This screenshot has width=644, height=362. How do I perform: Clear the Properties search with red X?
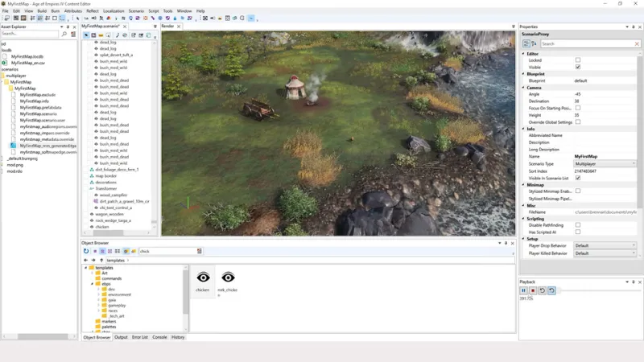[637, 43]
